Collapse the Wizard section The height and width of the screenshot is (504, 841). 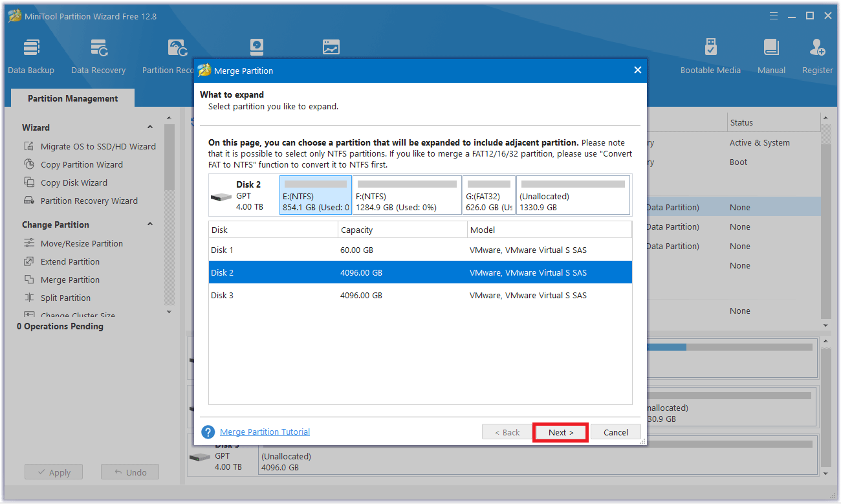[150, 127]
